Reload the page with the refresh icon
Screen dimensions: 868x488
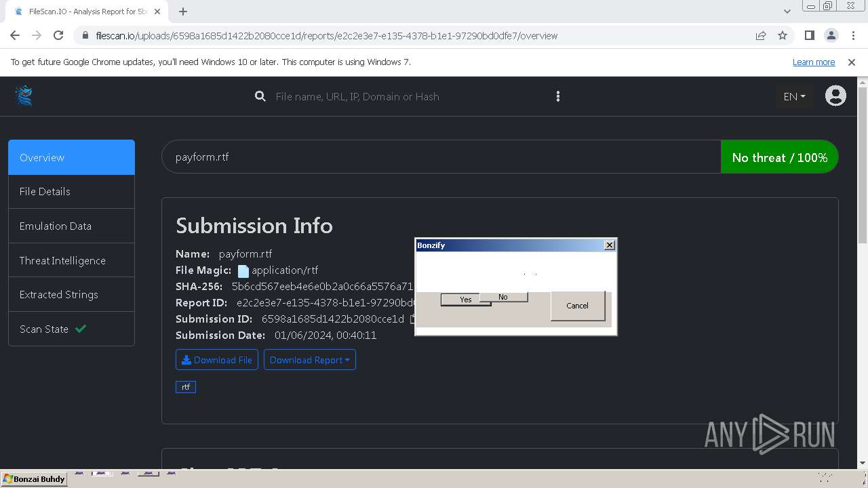coord(58,35)
